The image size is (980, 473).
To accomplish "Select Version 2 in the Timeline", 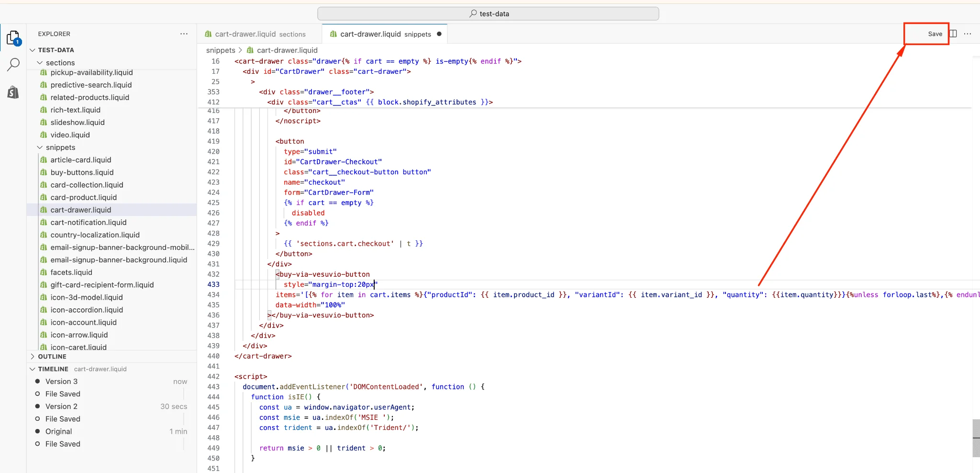I will tap(62, 406).
